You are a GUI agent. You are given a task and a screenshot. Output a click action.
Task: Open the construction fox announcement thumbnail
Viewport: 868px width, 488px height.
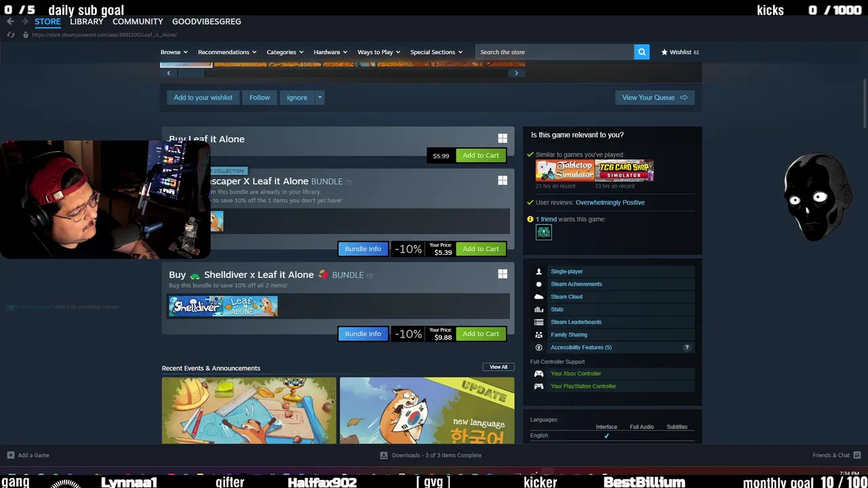tap(249, 411)
